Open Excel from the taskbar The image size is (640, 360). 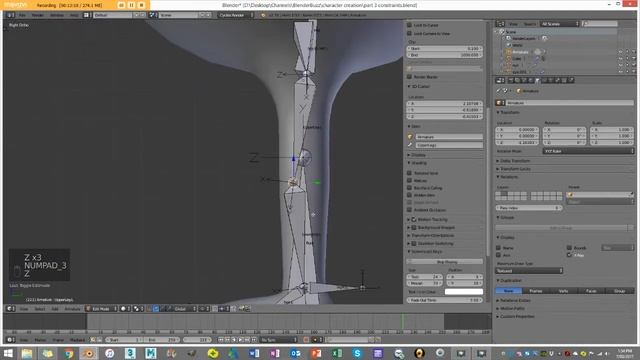[x=337, y=353]
